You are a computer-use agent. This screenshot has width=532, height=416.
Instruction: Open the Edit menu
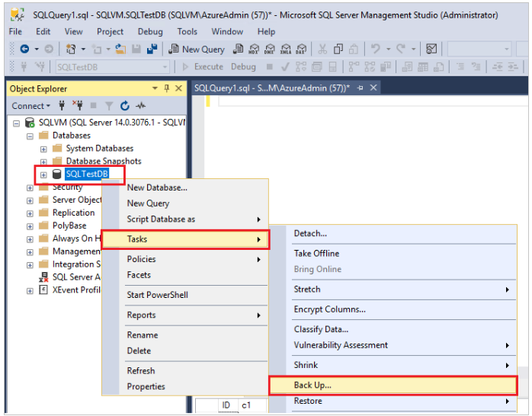point(43,31)
